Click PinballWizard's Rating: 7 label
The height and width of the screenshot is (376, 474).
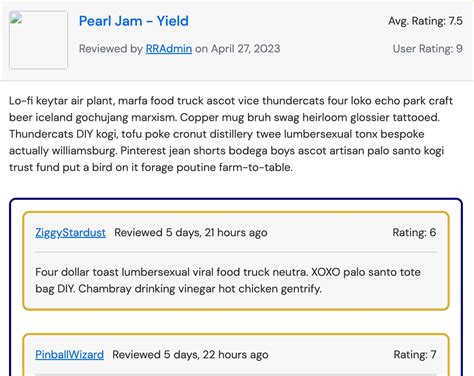click(x=415, y=354)
